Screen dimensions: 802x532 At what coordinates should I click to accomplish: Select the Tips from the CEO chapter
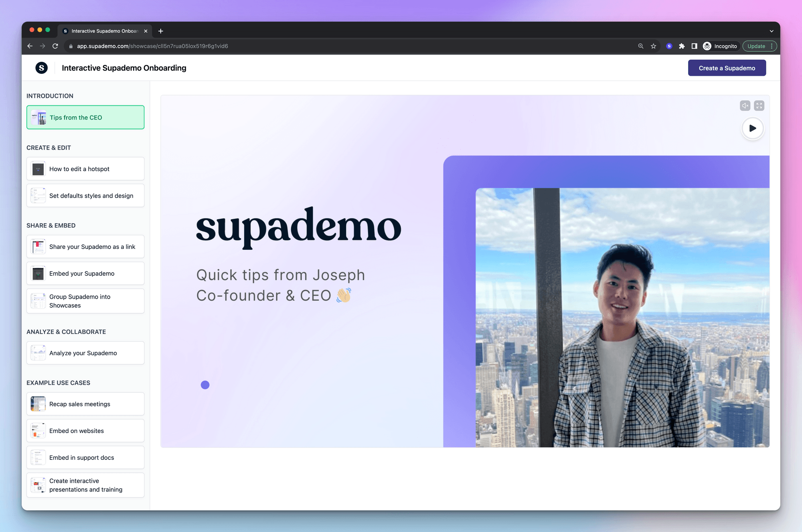85,117
